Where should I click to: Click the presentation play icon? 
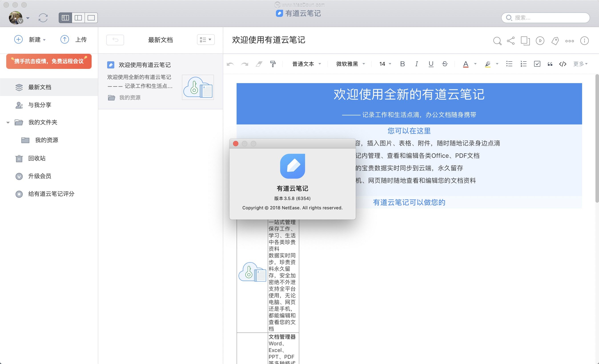pos(540,41)
